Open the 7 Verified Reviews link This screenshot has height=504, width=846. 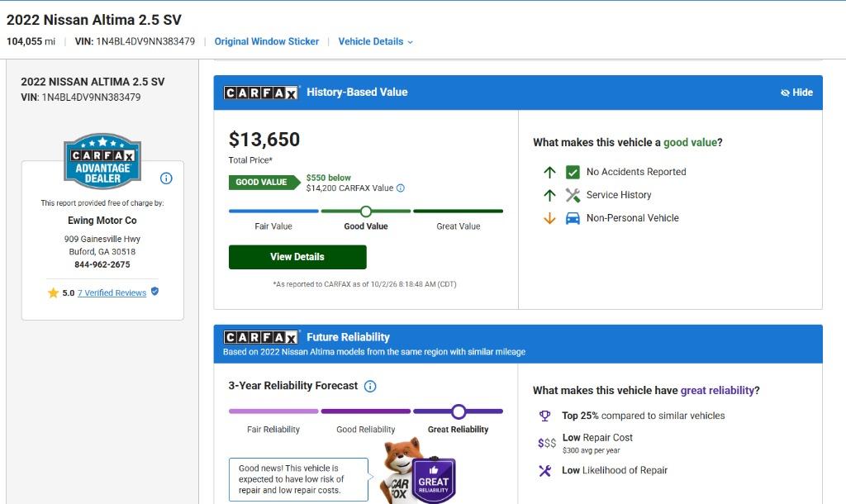click(112, 292)
